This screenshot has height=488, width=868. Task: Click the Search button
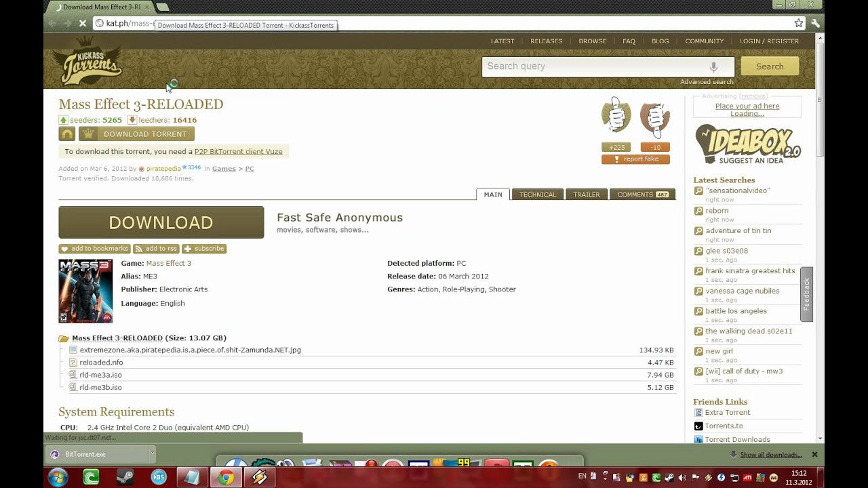pos(770,66)
